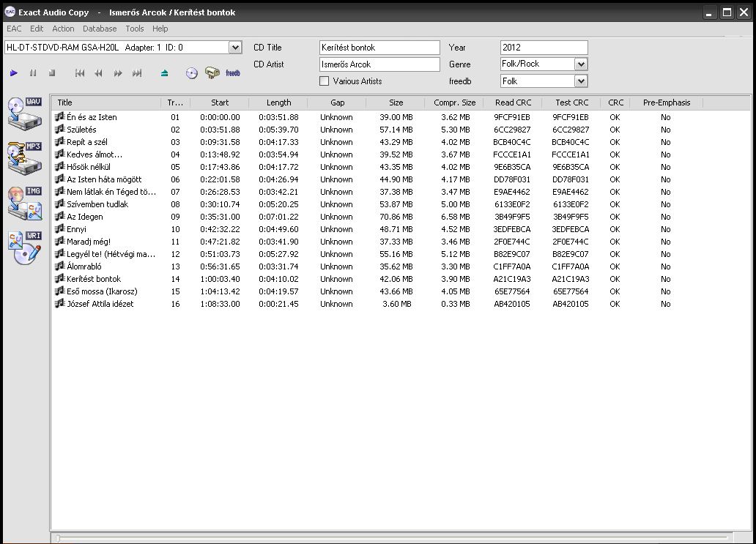Select the track Szívemben tudlak
Image resolution: width=756 pixels, height=544 pixels.
pos(97,204)
